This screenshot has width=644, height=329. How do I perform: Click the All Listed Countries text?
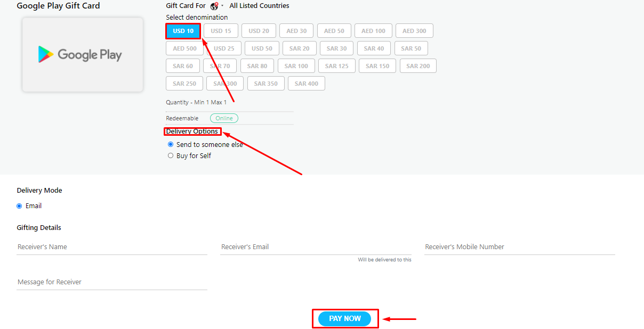click(x=259, y=6)
